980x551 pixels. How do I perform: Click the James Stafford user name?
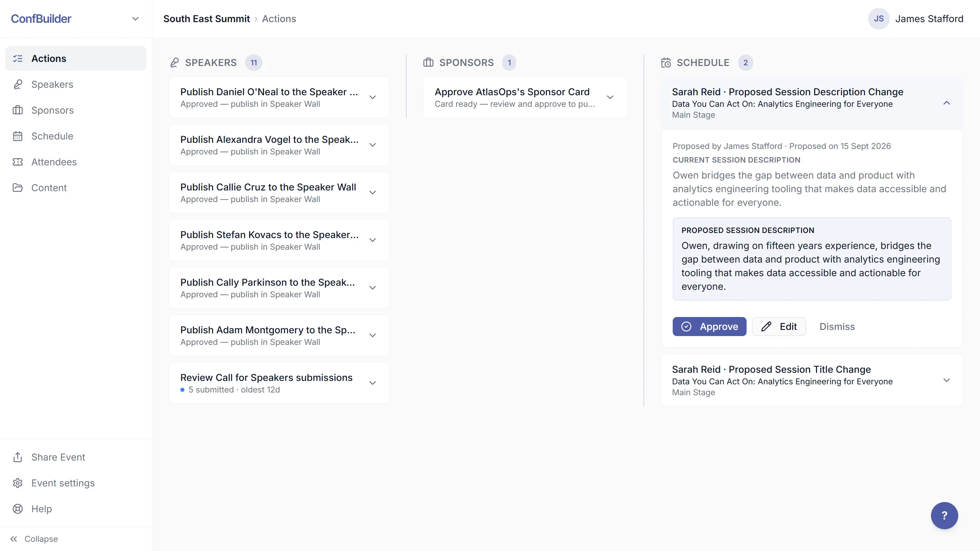coord(929,19)
